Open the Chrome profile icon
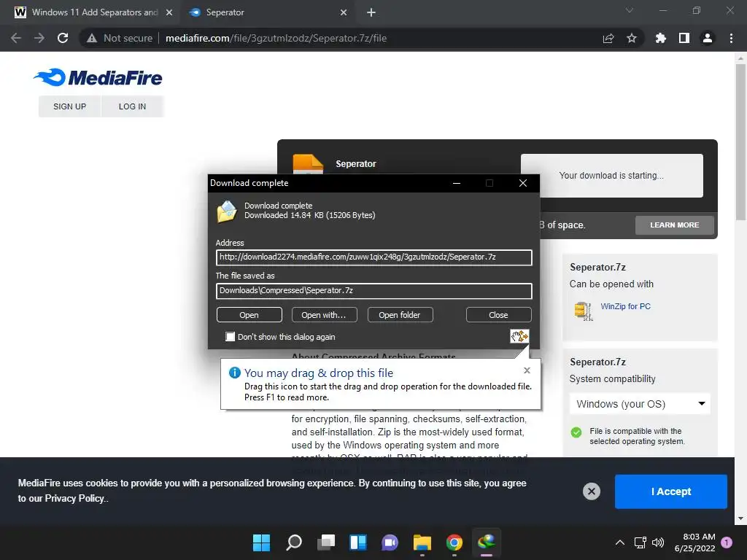The height and width of the screenshot is (560, 747). click(x=708, y=38)
